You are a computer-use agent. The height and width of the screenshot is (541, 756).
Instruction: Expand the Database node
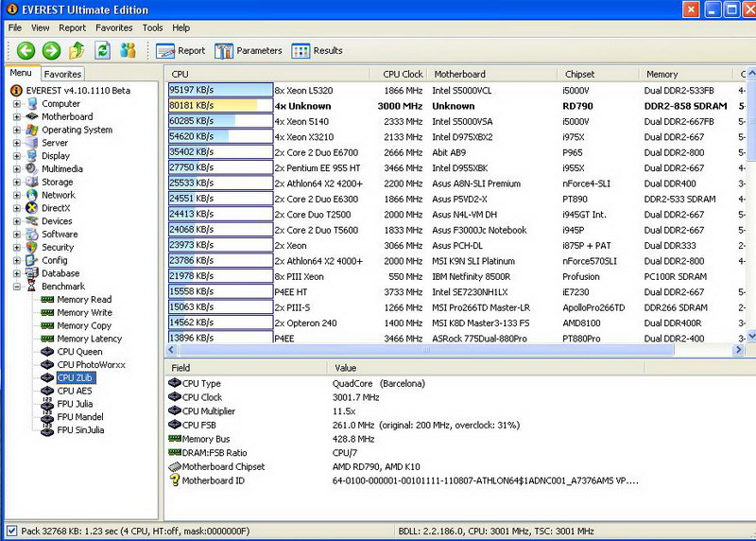17,273
